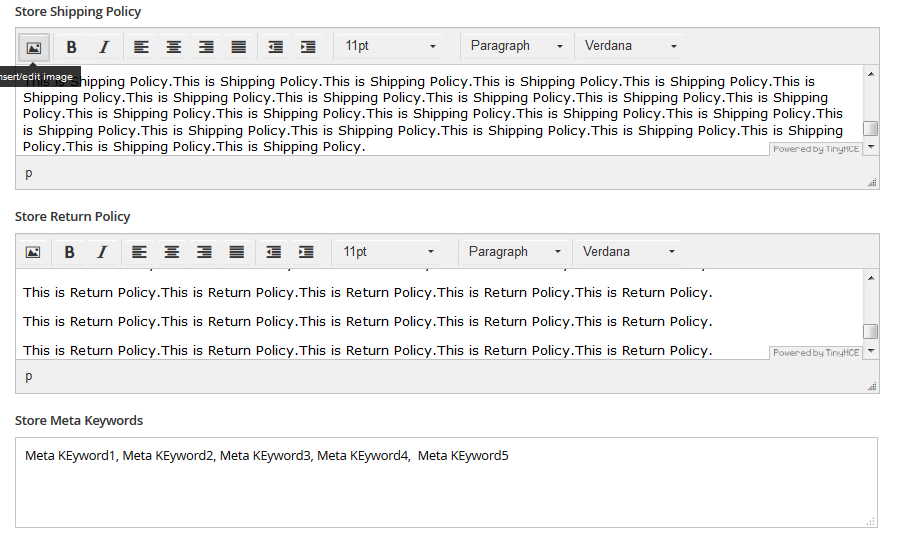Open 11pt font size dropdown in Return Policy
The height and width of the screenshot is (543, 914).
pyautogui.click(x=388, y=252)
